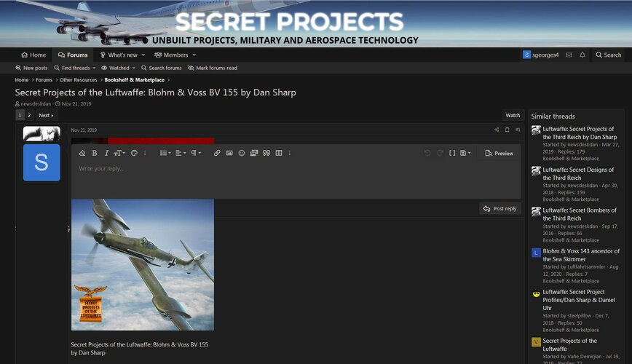Screen dimensions: 632x364
Task: Click the Watch button
Action: pos(513,115)
